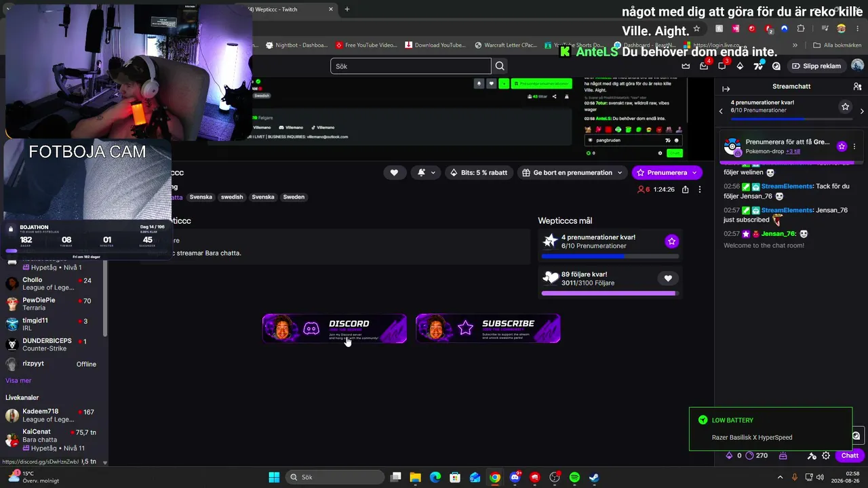This screenshot has height=488, width=868.
Task: Click the purple Chatt send button
Action: [x=850, y=455]
